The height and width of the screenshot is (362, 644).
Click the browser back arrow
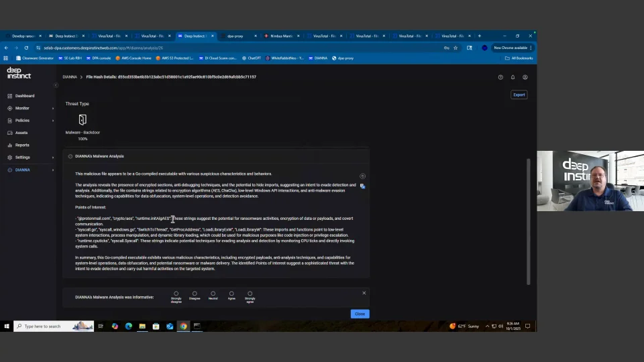pyautogui.click(x=6, y=48)
